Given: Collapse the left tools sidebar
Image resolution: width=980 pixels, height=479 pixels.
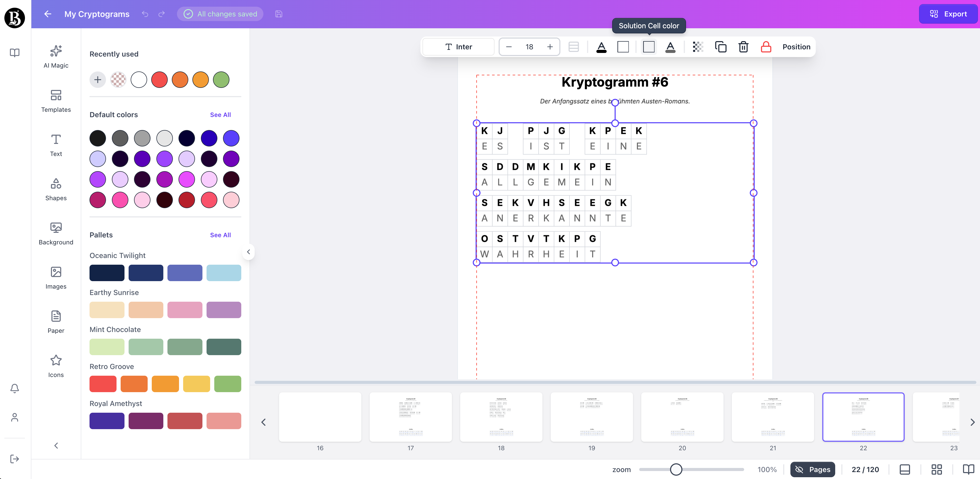Looking at the screenshot, I should click(56, 445).
